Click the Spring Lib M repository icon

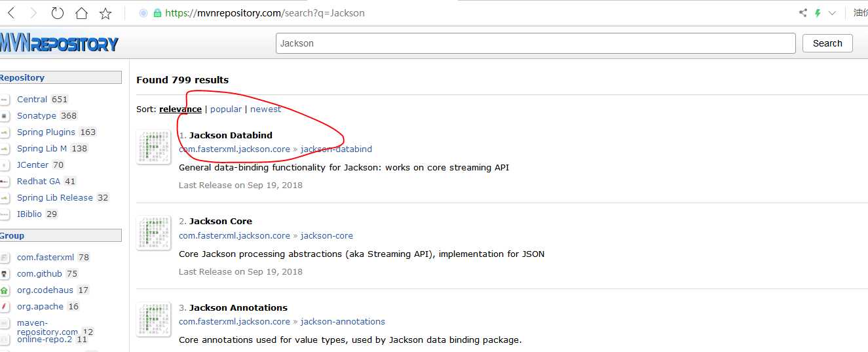point(5,149)
